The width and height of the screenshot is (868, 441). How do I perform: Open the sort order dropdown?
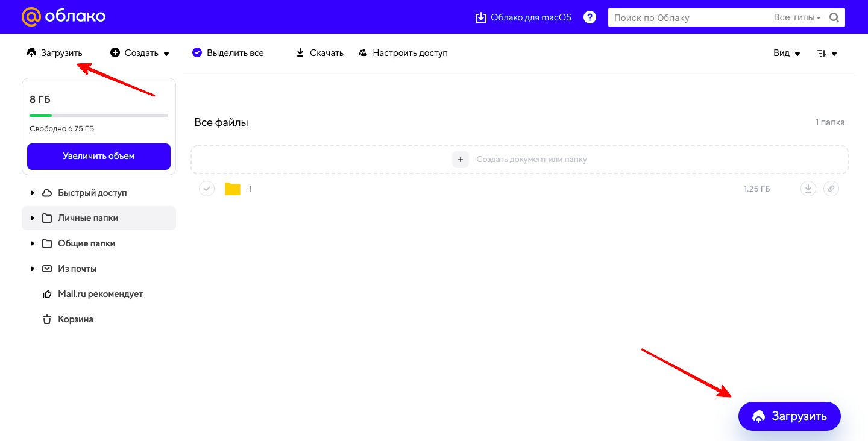pyautogui.click(x=826, y=53)
